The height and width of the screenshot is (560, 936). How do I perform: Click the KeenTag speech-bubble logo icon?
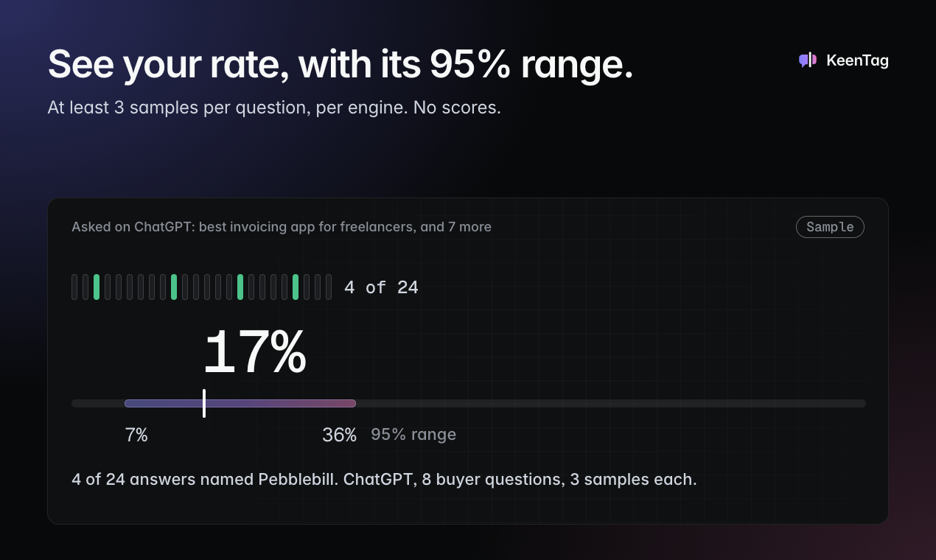tap(808, 60)
